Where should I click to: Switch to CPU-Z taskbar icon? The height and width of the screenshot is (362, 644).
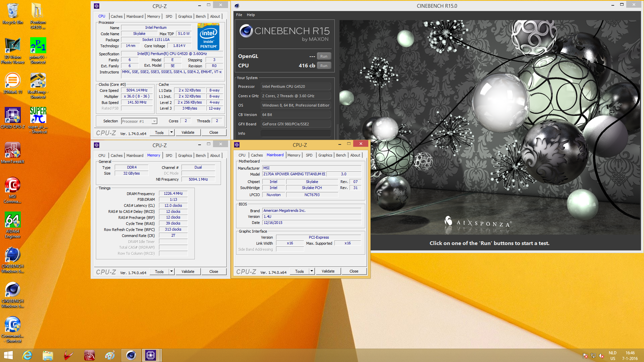(x=151, y=355)
